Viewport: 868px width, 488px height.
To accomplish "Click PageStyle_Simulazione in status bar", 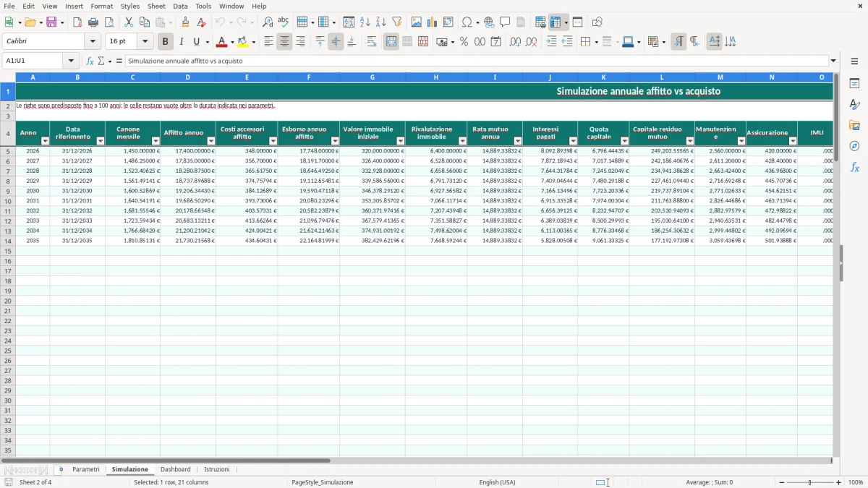I will pyautogui.click(x=323, y=482).
